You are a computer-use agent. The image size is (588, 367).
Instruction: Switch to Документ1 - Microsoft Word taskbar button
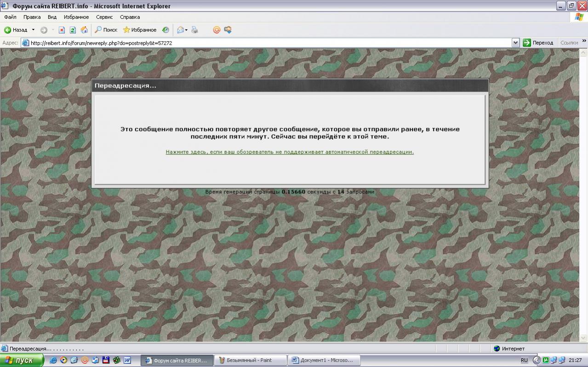324,361
